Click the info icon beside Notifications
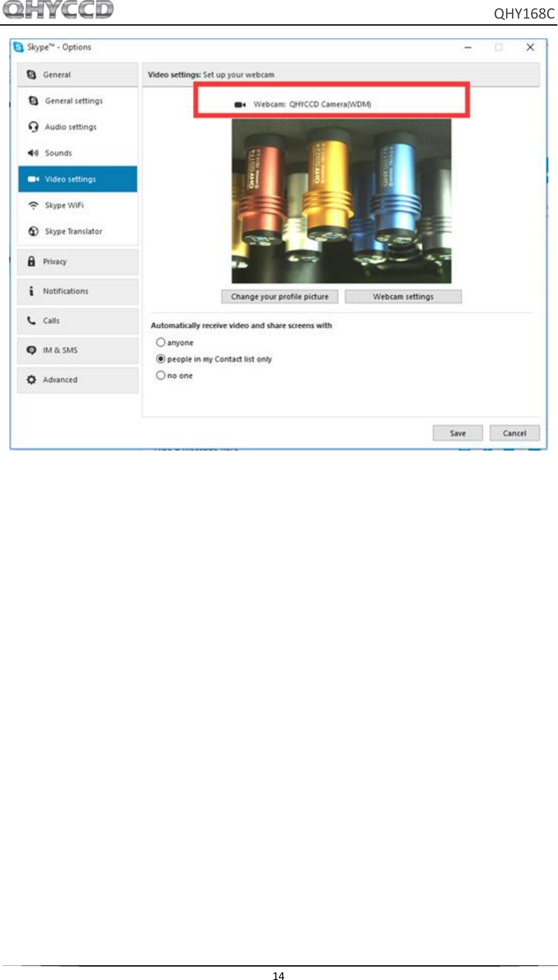The height and width of the screenshot is (980, 558). pyautogui.click(x=31, y=291)
